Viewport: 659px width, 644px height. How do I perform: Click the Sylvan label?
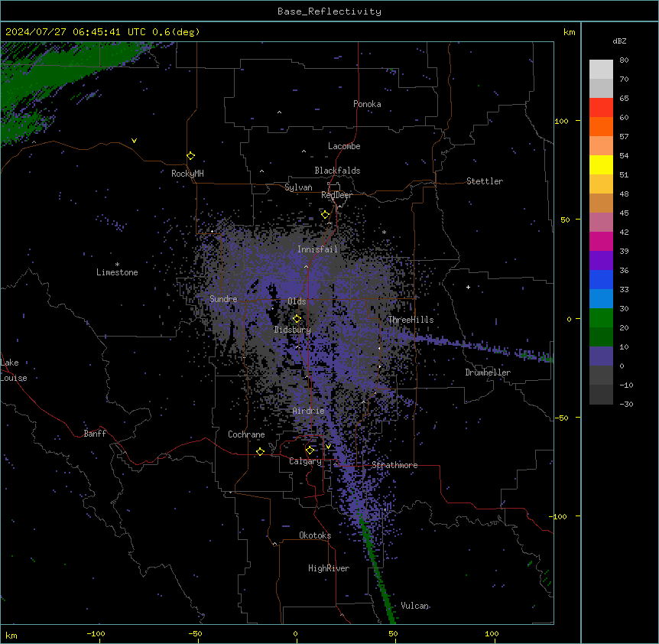(298, 187)
